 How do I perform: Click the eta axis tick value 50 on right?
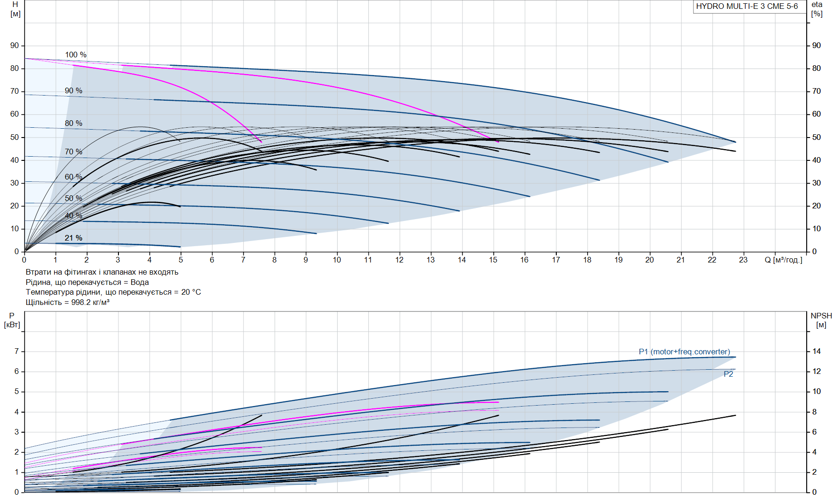[816, 137]
